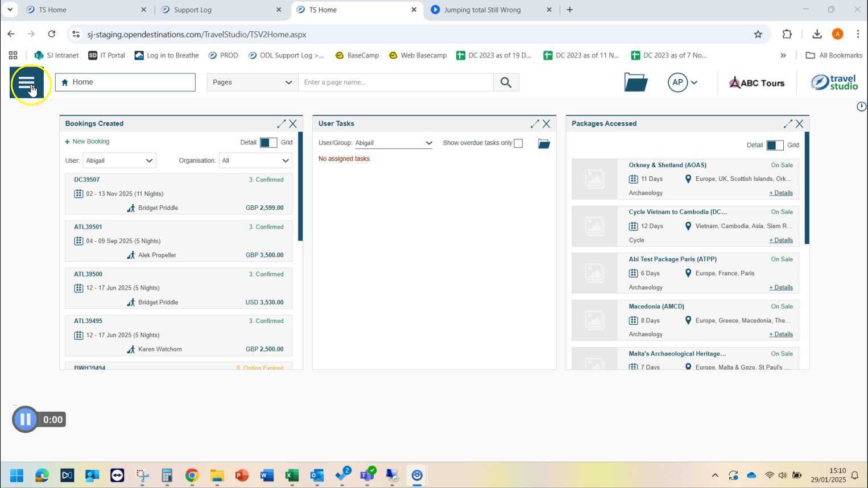Open the User Tasks folder icon
Viewport: 868px width, 488px height.
coord(544,143)
